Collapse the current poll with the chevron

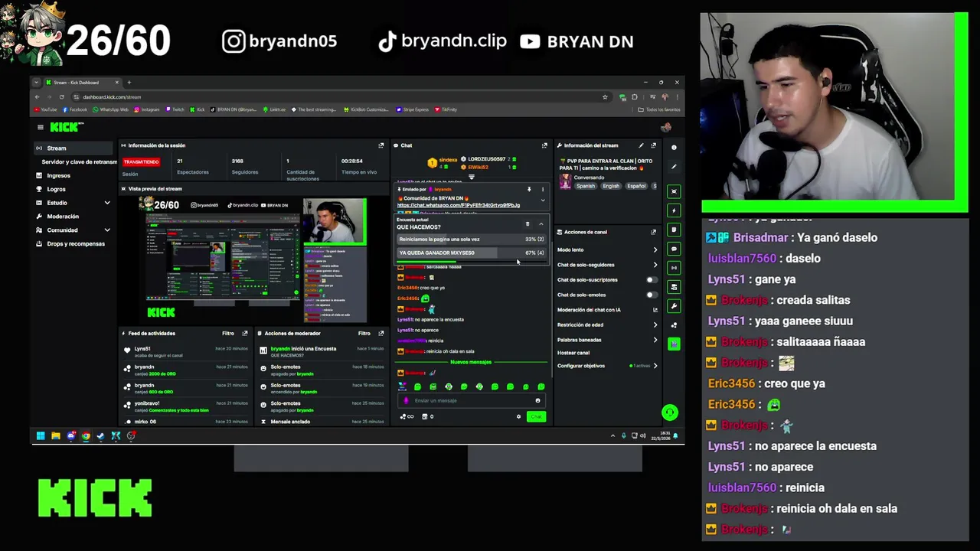pyautogui.click(x=541, y=224)
